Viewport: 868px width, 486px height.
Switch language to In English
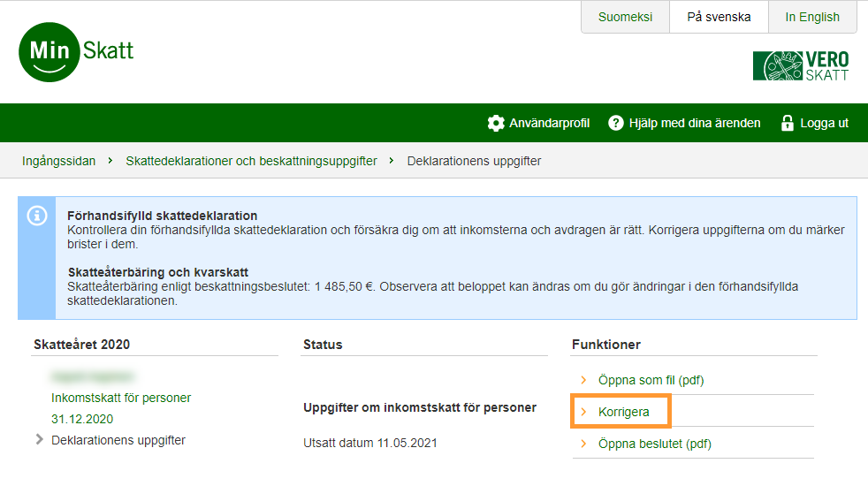coord(811,17)
